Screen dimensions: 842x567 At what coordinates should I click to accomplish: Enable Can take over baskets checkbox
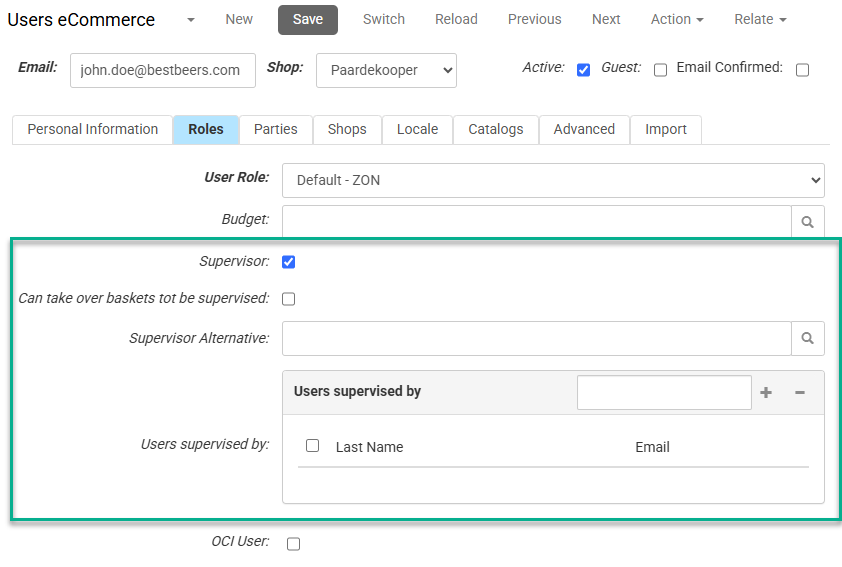[289, 298]
